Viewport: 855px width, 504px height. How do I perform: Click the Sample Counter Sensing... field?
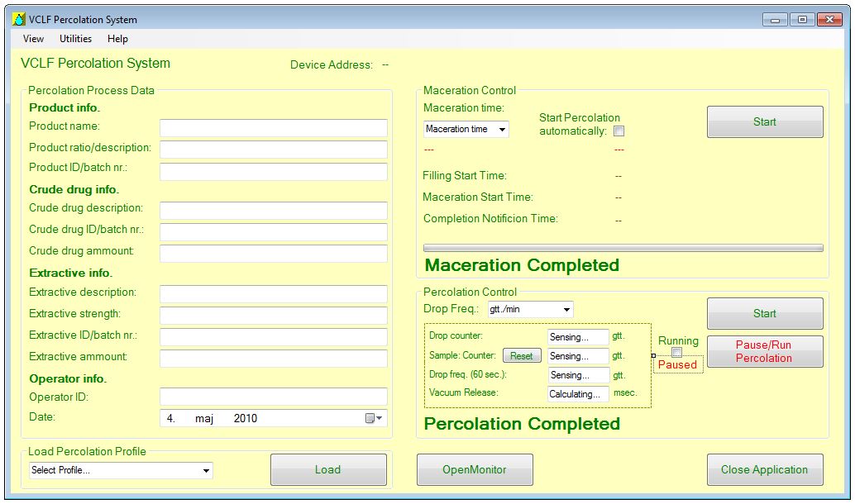(x=577, y=356)
